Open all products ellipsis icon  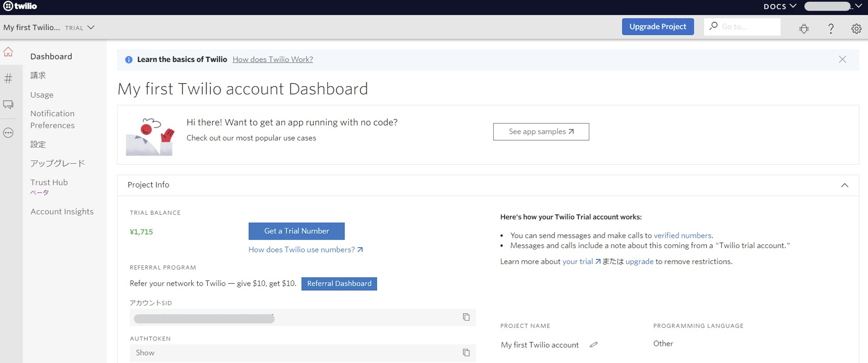point(8,133)
